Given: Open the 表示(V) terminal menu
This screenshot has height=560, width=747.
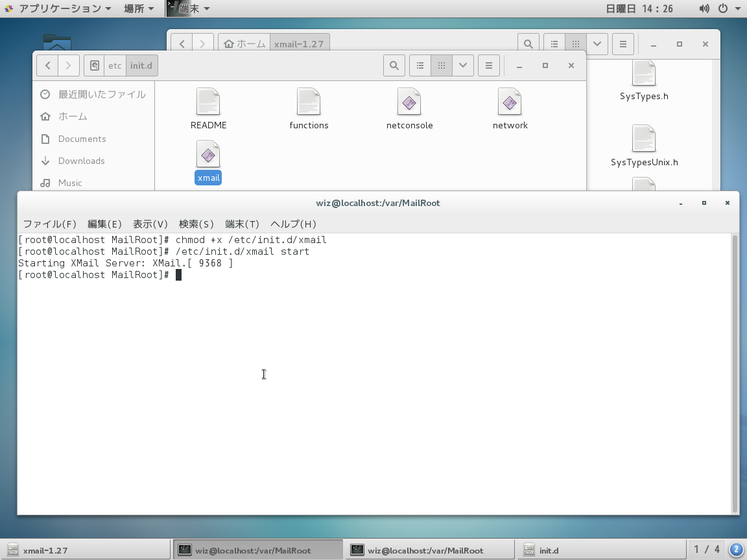Looking at the screenshot, I should click(x=150, y=224).
